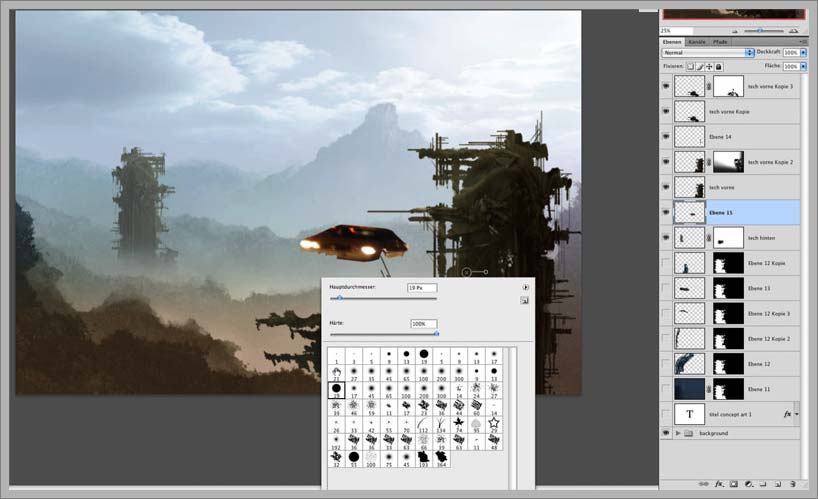Screen dimensions: 818x499
Task: Select the star-shaped brush preset
Action: 492,423
